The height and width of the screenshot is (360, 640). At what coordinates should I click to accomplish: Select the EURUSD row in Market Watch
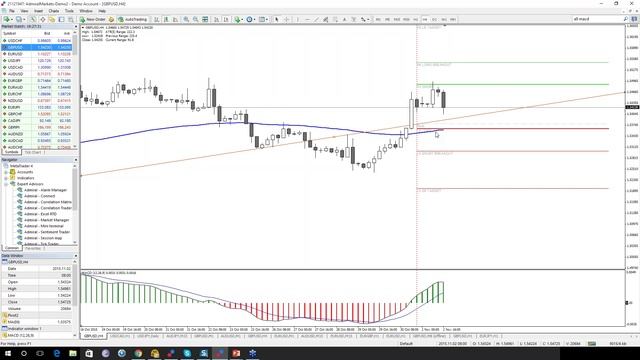tap(37, 54)
